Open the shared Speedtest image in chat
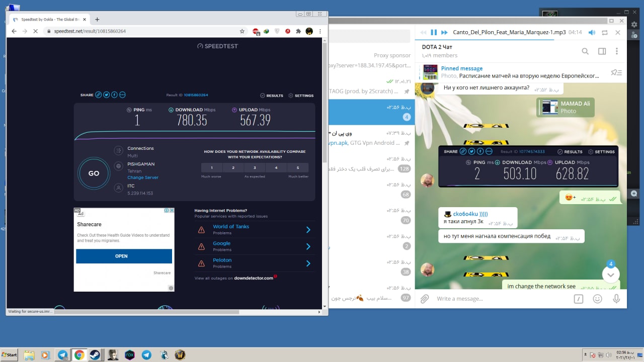This screenshot has height=362, width=644. pyautogui.click(x=528, y=166)
